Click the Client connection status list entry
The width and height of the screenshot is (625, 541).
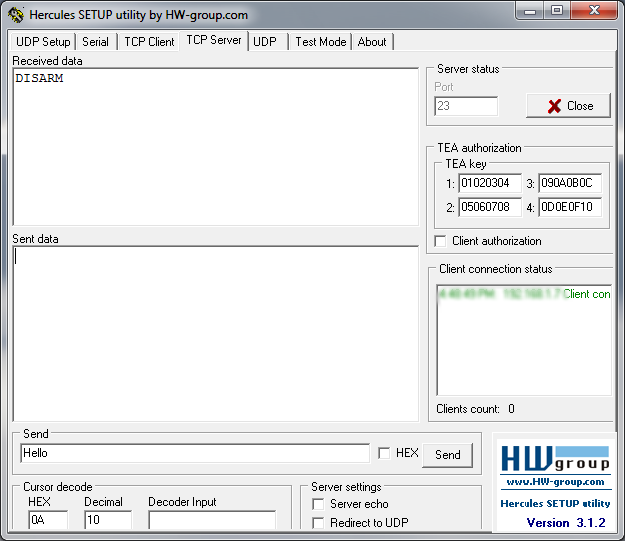[x=524, y=294]
